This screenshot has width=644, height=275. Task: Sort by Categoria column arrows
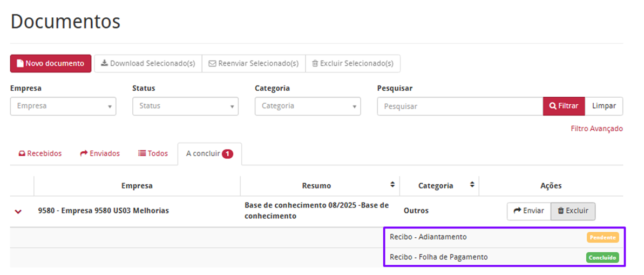[472, 185]
